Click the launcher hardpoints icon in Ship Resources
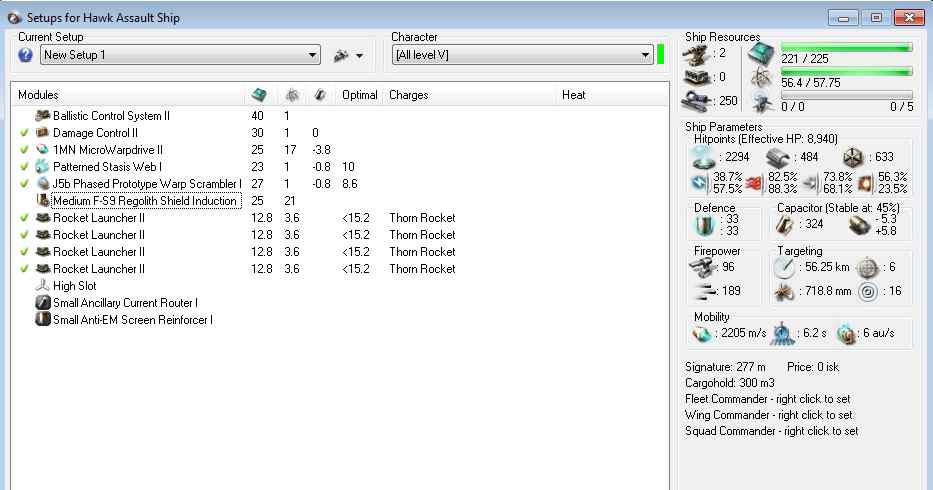Viewport: 933px width, 490px height. coord(696,78)
